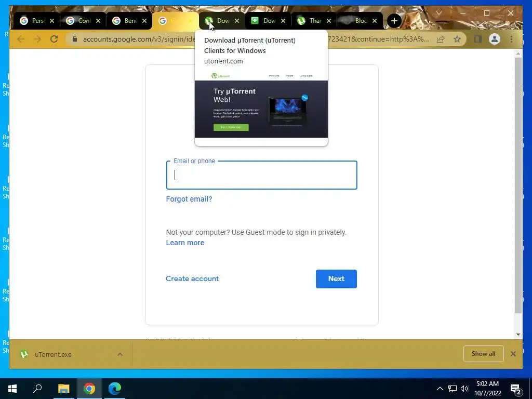Bookmark this page with the star icon

click(457, 39)
